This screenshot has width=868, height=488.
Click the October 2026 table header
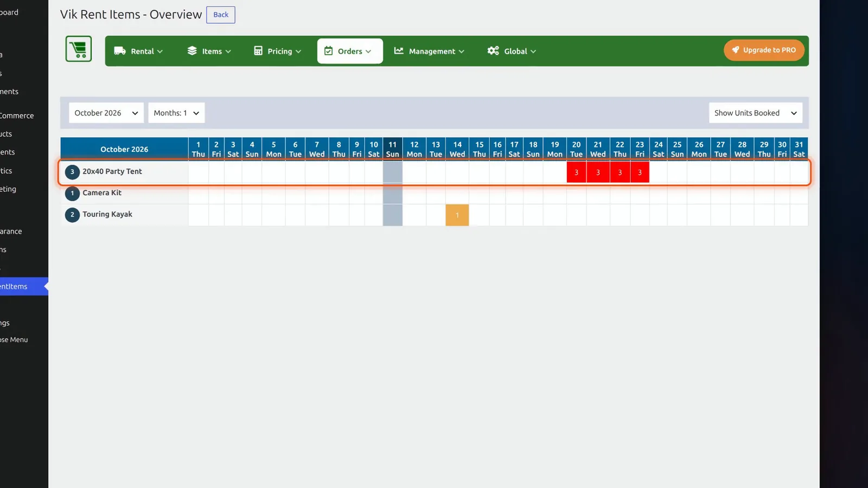[x=124, y=149]
